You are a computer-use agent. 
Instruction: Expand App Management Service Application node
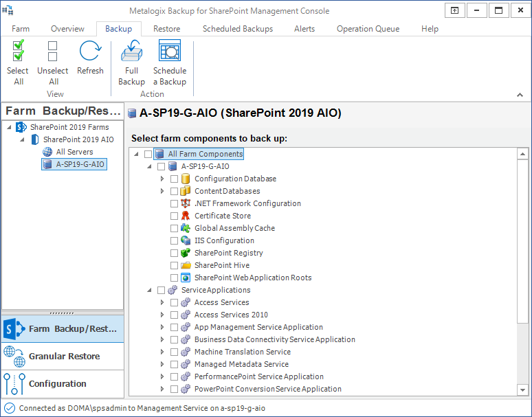coord(162,327)
